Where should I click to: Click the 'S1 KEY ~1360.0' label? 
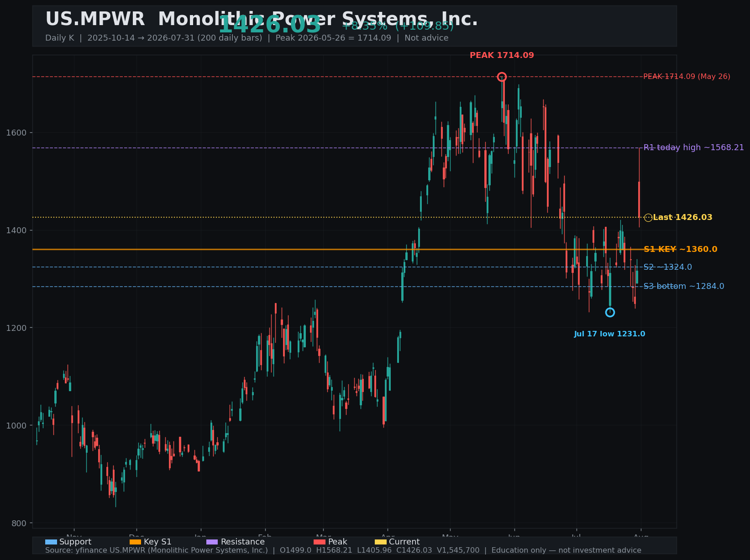point(680,250)
